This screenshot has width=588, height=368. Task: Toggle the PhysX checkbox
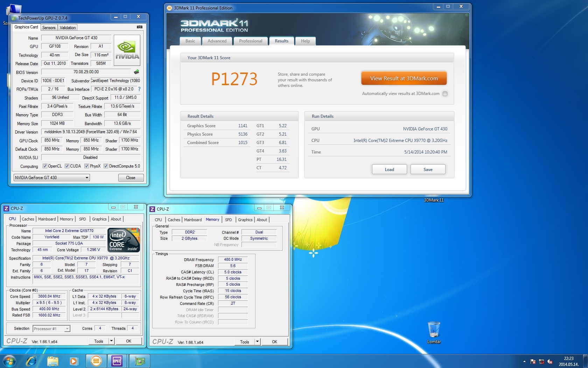tap(86, 166)
